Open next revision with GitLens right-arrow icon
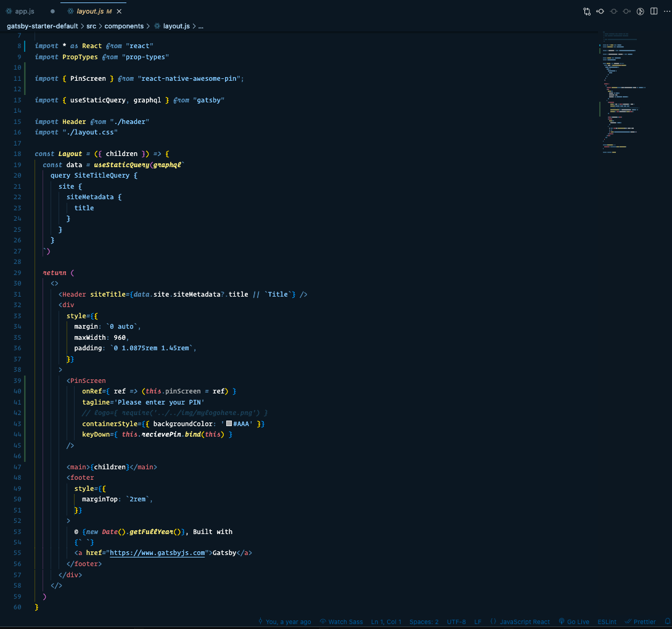The height and width of the screenshot is (629, 672). click(627, 12)
